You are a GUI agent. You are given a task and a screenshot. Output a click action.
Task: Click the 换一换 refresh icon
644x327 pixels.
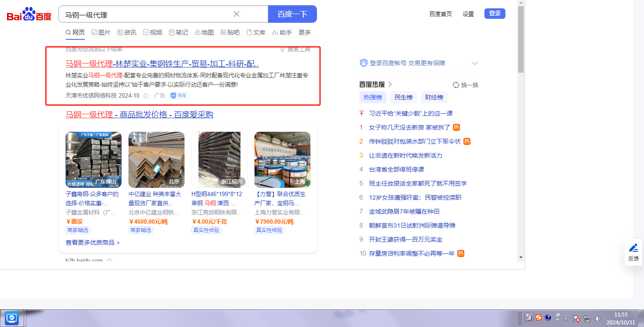point(456,85)
